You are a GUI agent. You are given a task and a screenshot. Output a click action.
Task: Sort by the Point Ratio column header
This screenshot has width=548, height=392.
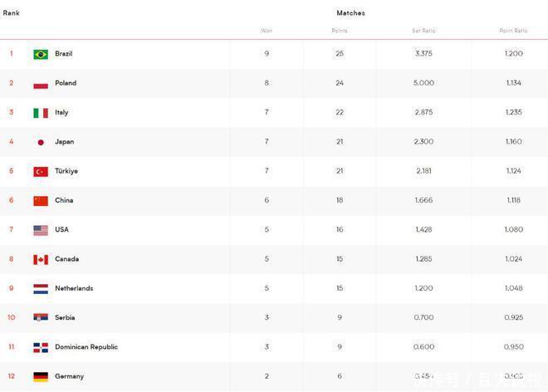(513, 31)
